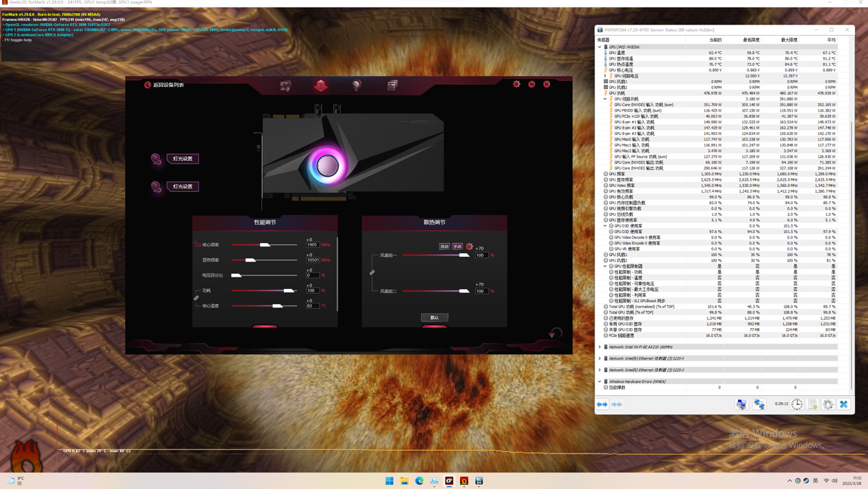
Task: Click the 风扇组二 slider handle
Action: point(464,291)
